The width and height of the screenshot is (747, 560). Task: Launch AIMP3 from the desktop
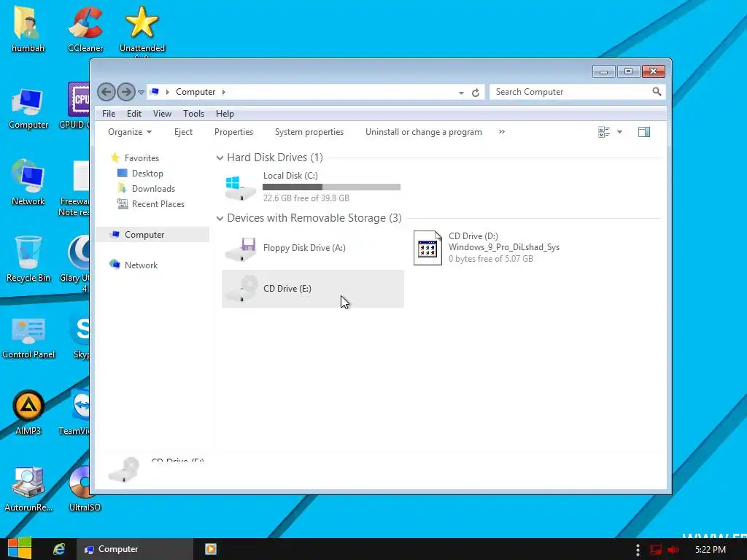click(28, 413)
